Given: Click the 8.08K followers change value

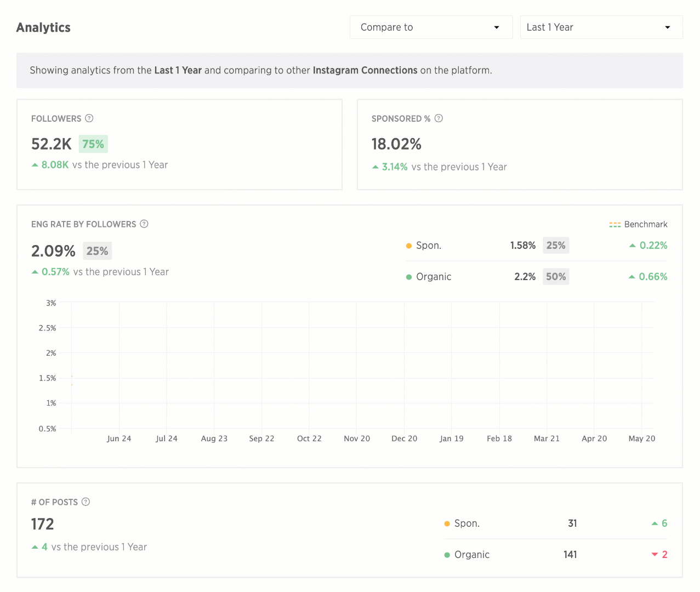Looking at the screenshot, I should point(55,165).
